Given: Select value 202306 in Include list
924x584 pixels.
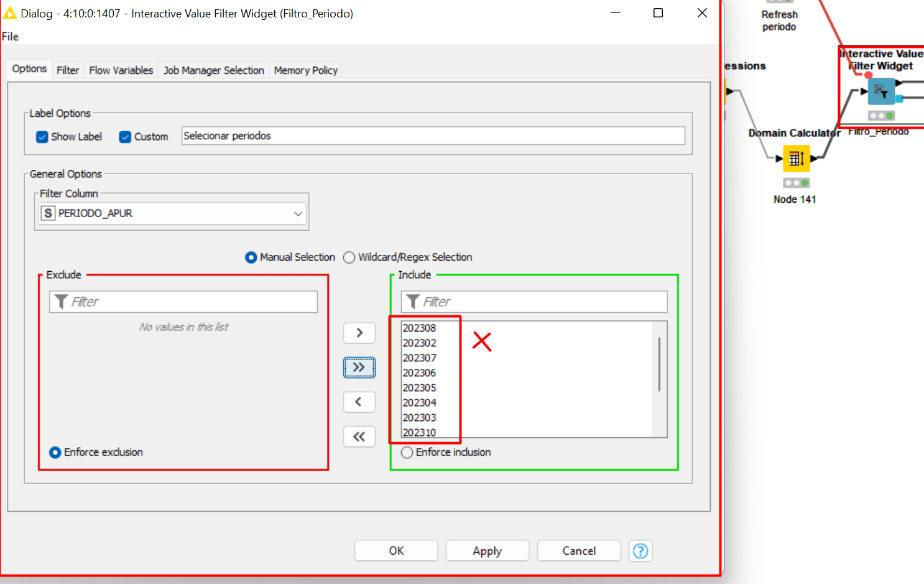Looking at the screenshot, I should [x=420, y=373].
